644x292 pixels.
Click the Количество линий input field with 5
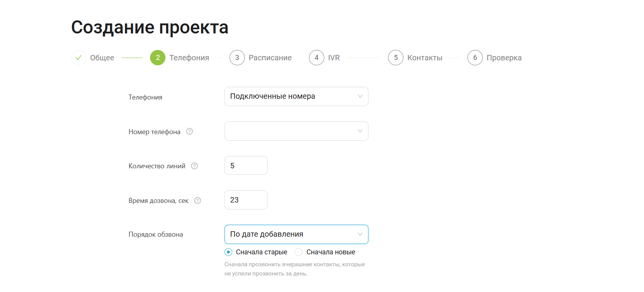click(x=246, y=166)
